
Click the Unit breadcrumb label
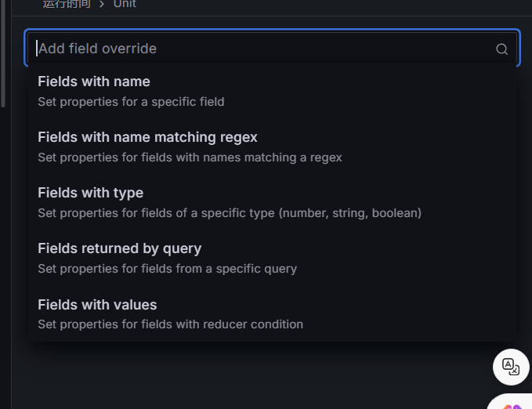click(125, 4)
